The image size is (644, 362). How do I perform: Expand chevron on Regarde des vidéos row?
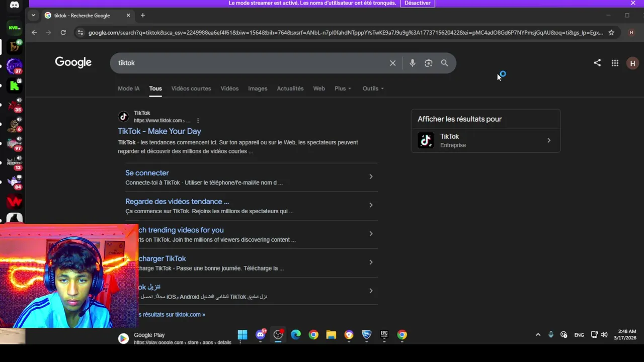tap(371, 205)
